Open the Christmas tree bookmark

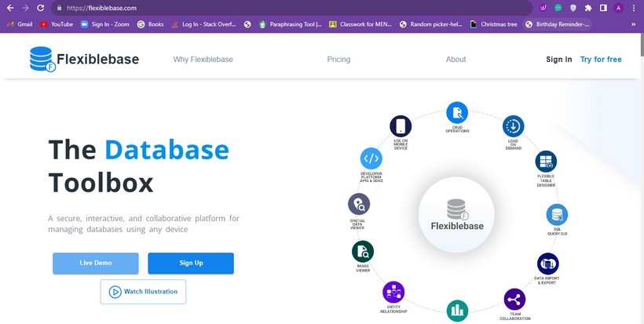click(x=494, y=24)
